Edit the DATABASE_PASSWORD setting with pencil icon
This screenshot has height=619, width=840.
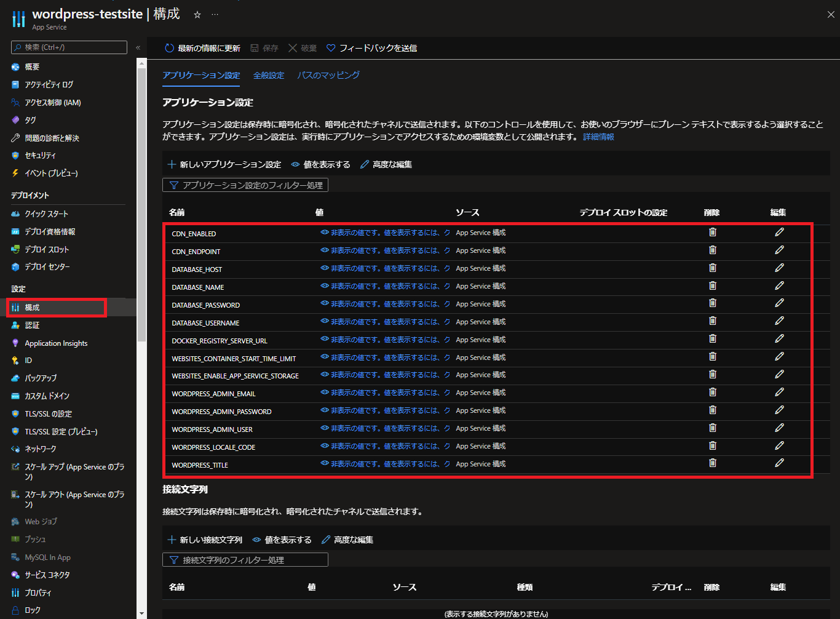pyautogui.click(x=779, y=303)
